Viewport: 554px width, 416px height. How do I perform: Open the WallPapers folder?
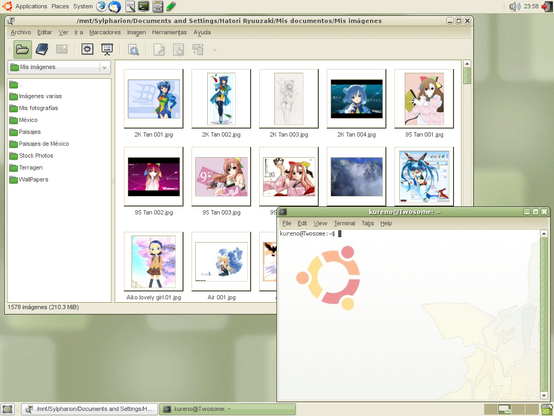29,180
